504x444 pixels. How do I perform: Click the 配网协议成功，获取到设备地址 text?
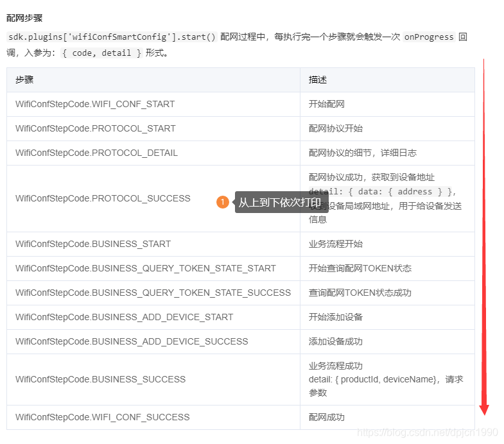click(372, 177)
